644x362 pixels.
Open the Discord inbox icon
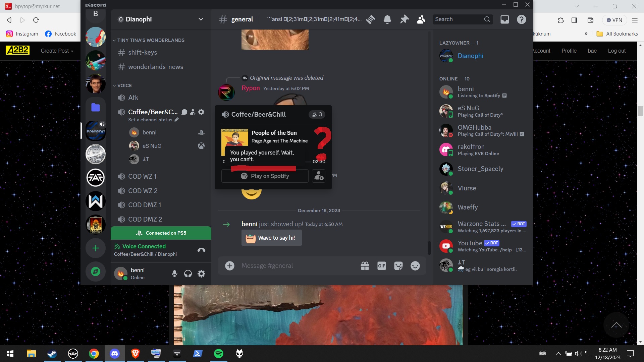coord(505,19)
